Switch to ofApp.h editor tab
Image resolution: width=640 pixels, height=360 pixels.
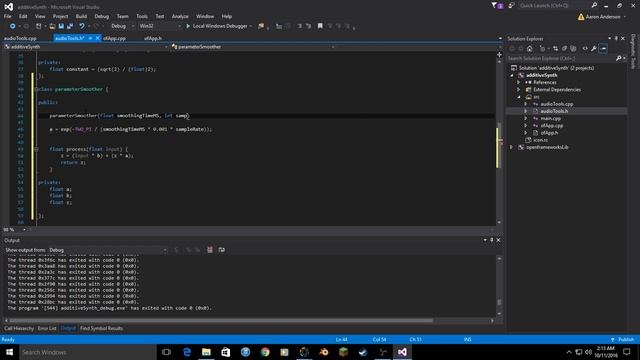coord(153,38)
